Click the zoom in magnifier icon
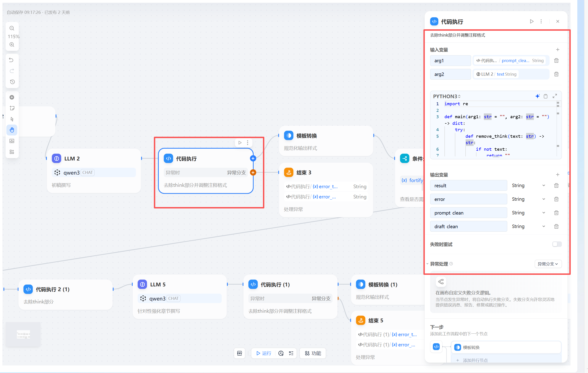The width and height of the screenshot is (588, 373). tap(12, 45)
